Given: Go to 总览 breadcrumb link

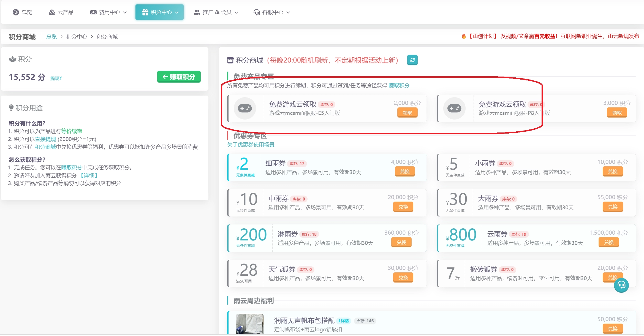Looking at the screenshot, I should [x=51, y=37].
